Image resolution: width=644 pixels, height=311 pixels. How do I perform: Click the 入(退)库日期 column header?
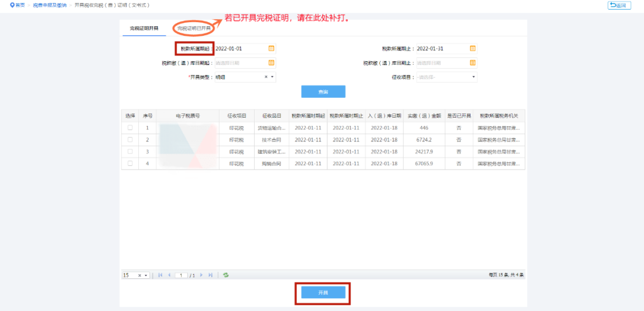click(x=384, y=116)
